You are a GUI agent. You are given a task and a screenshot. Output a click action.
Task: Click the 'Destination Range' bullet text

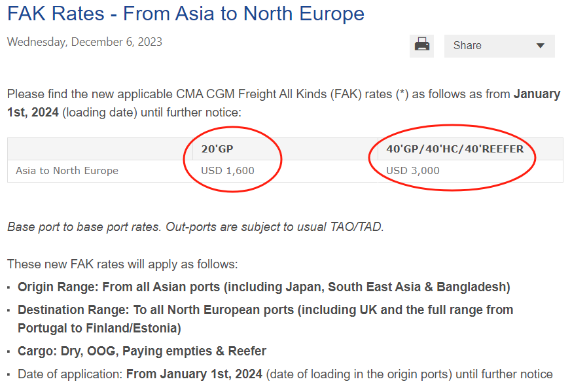pyautogui.click(x=266, y=319)
